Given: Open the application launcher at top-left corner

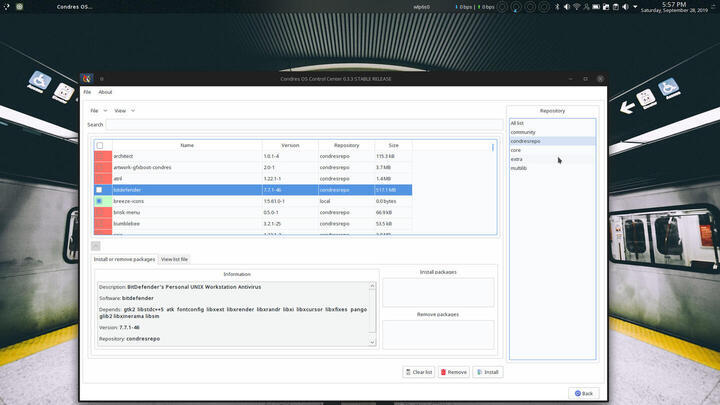Looking at the screenshot, I should pyautogui.click(x=6, y=6).
